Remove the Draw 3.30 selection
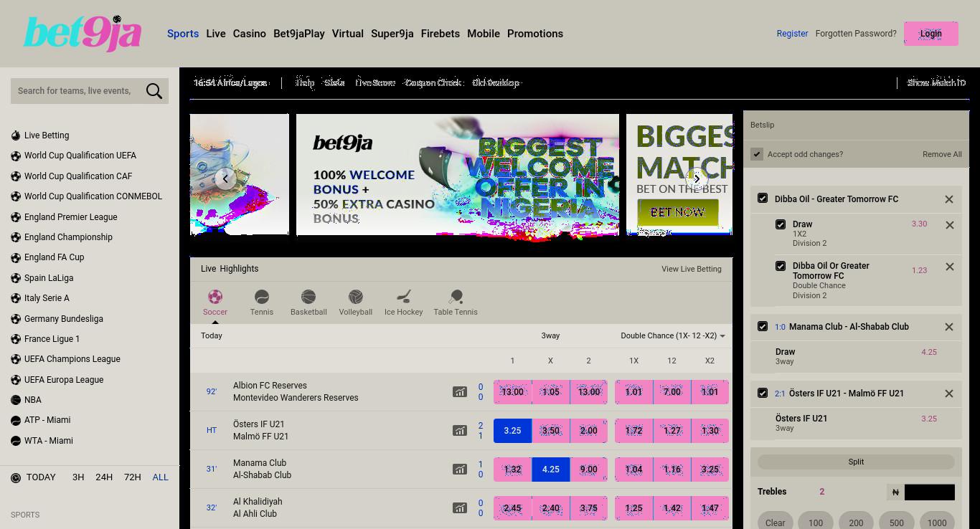Image resolution: width=980 pixels, height=529 pixels. pos(950,225)
